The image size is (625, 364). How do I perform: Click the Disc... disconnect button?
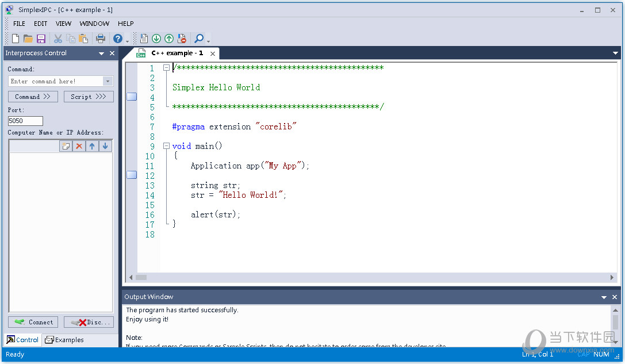89,322
